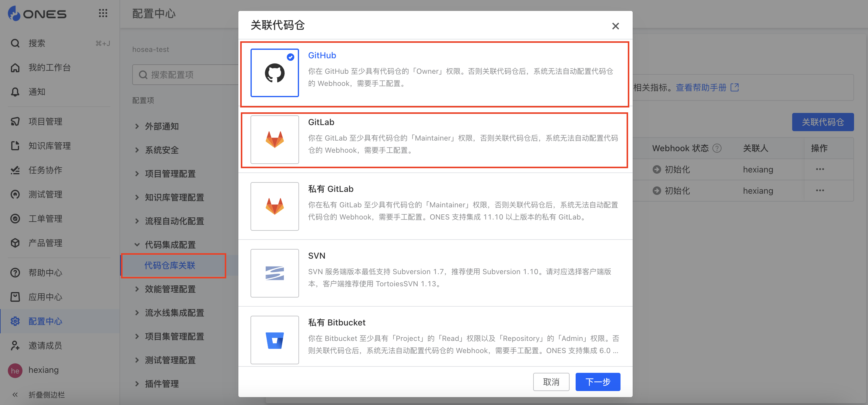The width and height of the screenshot is (868, 405).
Task: Open 我的工作台 home icon
Action: click(15, 67)
